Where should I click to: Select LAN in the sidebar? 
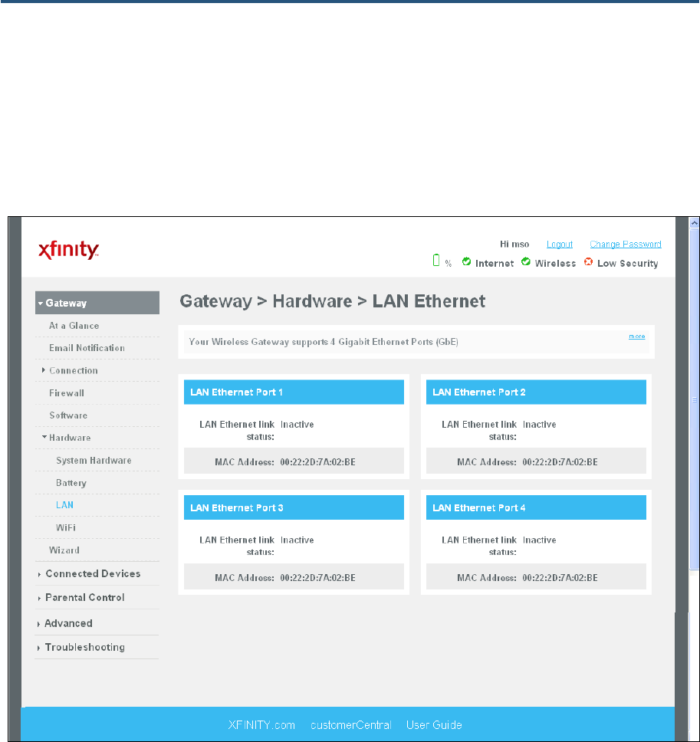[x=65, y=505]
